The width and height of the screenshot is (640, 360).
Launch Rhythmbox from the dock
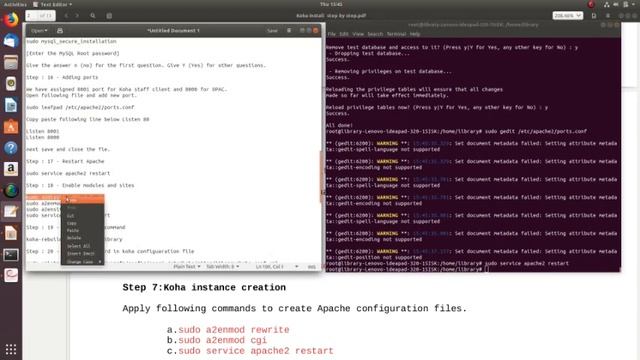[11, 84]
